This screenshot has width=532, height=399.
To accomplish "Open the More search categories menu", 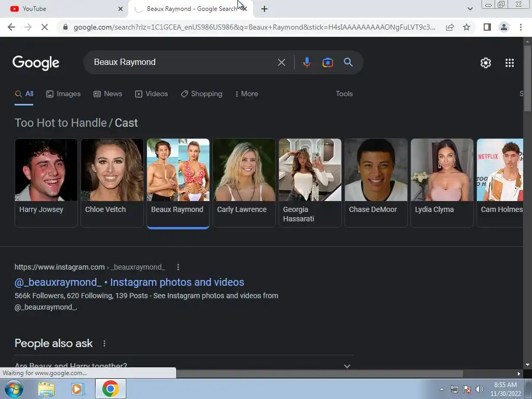I will click(x=246, y=94).
